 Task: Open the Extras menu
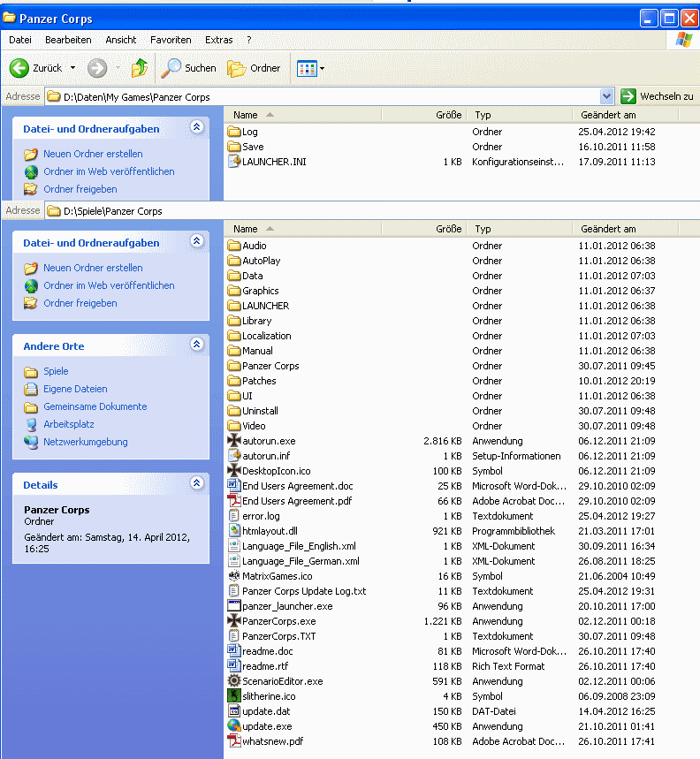tap(219, 40)
